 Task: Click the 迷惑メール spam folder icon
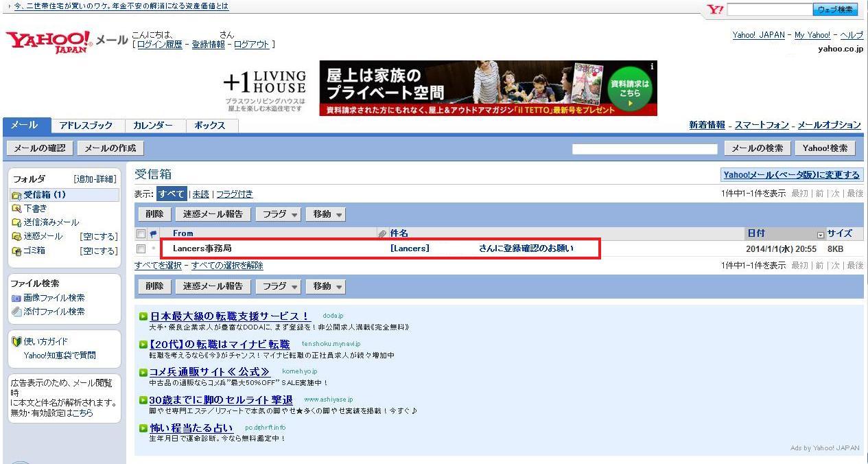(x=17, y=237)
